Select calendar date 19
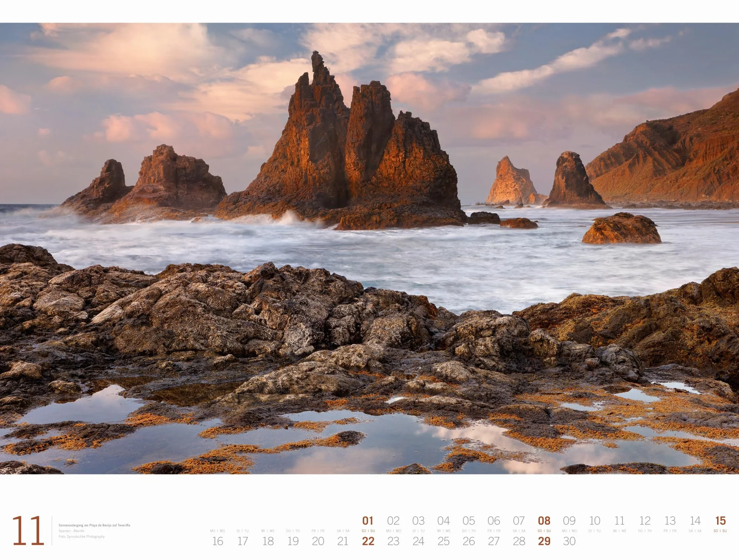Screen dimensions: 739x560 coord(293,541)
